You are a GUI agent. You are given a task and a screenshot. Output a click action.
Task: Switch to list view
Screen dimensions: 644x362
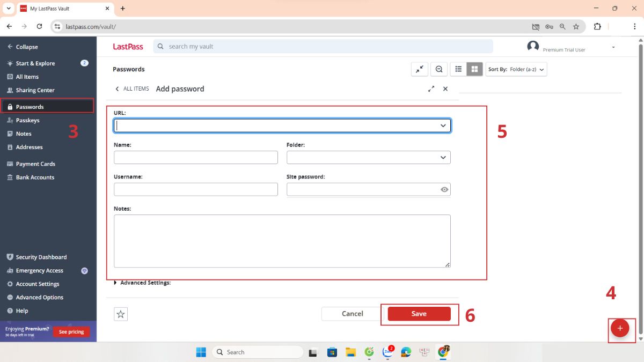[458, 69]
